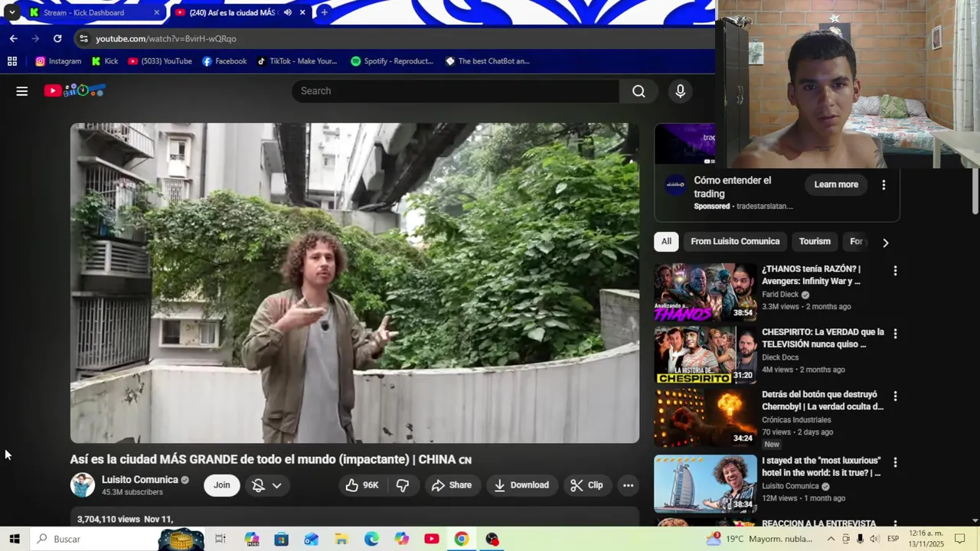This screenshot has width=980, height=551.
Task: Open Microsoft Edge from the taskbar
Action: [371, 539]
